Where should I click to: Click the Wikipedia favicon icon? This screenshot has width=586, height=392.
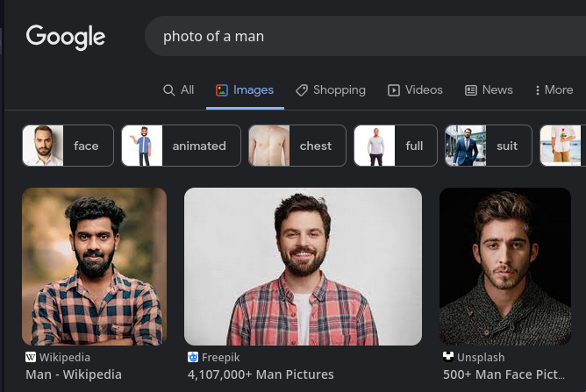click(x=31, y=358)
